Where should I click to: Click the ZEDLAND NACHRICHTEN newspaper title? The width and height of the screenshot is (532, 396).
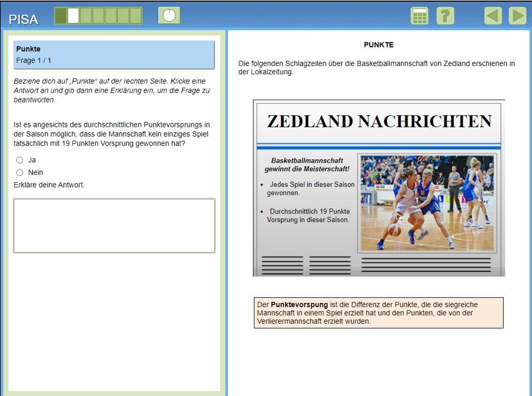[x=379, y=121]
